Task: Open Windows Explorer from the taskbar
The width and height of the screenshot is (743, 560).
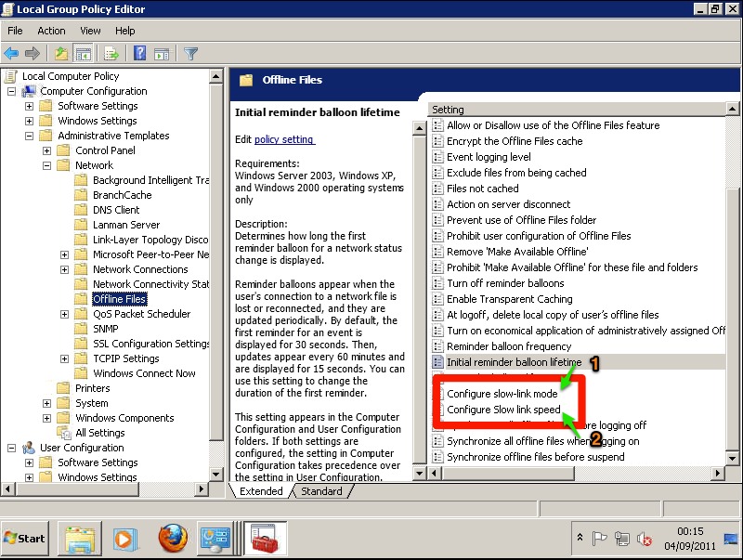Action: pyautogui.click(x=79, y=539)
